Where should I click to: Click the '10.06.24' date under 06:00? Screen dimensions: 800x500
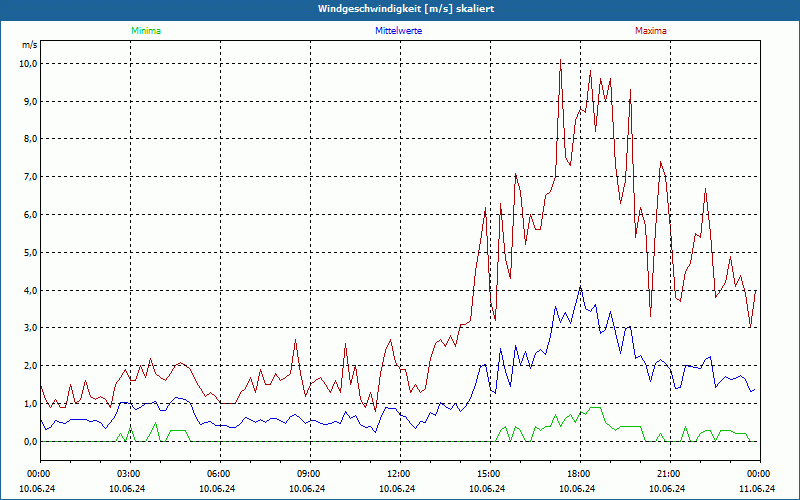pyautogui.click(x=217, y=488)
